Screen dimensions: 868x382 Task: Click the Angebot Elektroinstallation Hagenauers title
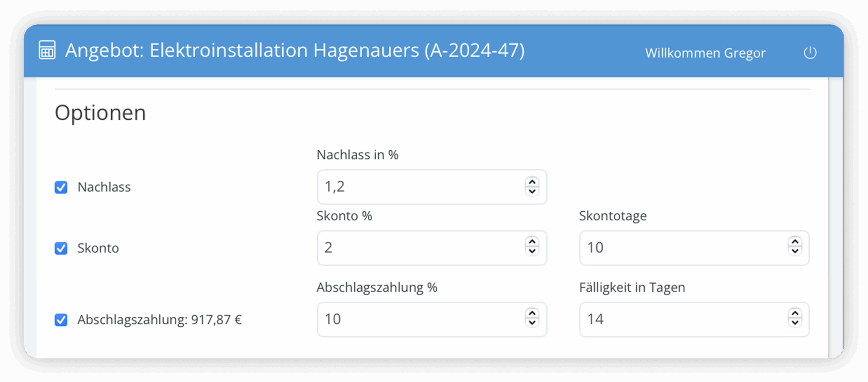click(x=295, y=51)
